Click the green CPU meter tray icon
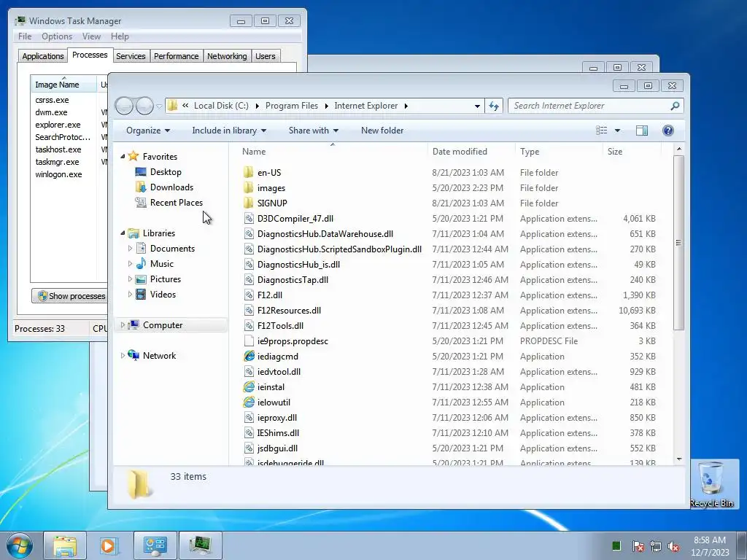The width and height of the screenshot is (747, 560). (616, 545)
